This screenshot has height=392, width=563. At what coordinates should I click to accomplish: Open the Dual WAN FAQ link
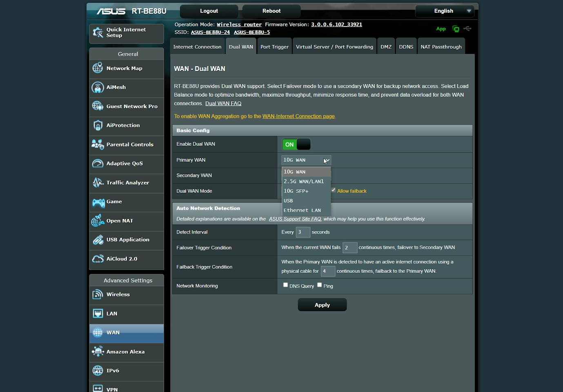coord(223,103)
